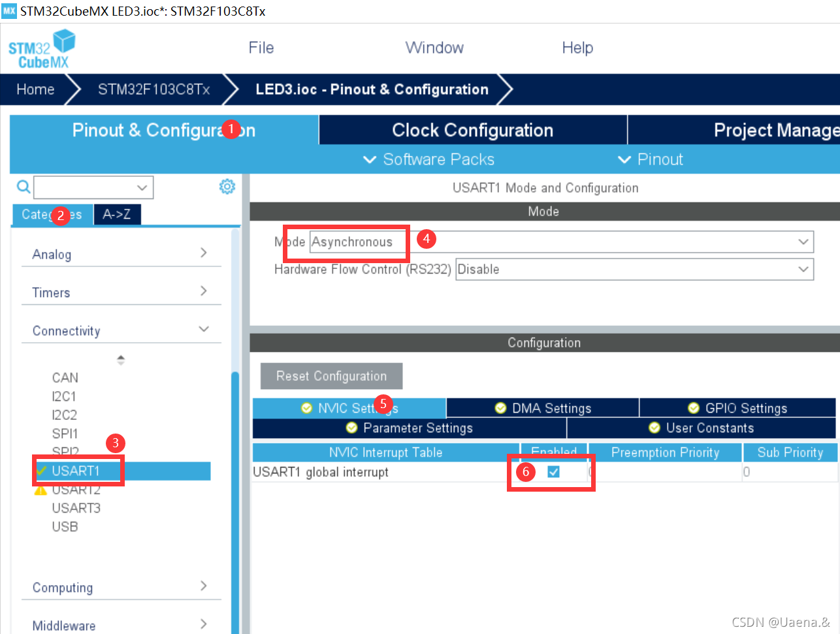The height and width of the screenshot is (634, 840).
Task: Open the category settings gear icon
Action: [x=227, y=187]
